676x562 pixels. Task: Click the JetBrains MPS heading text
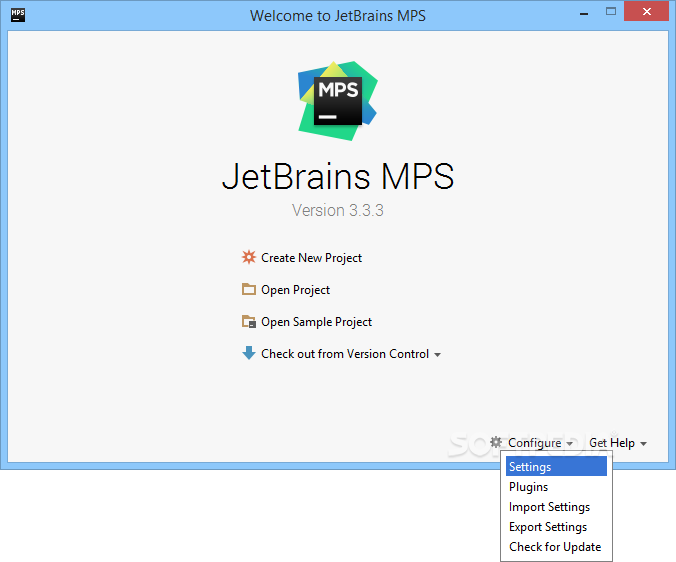point(338,176)
